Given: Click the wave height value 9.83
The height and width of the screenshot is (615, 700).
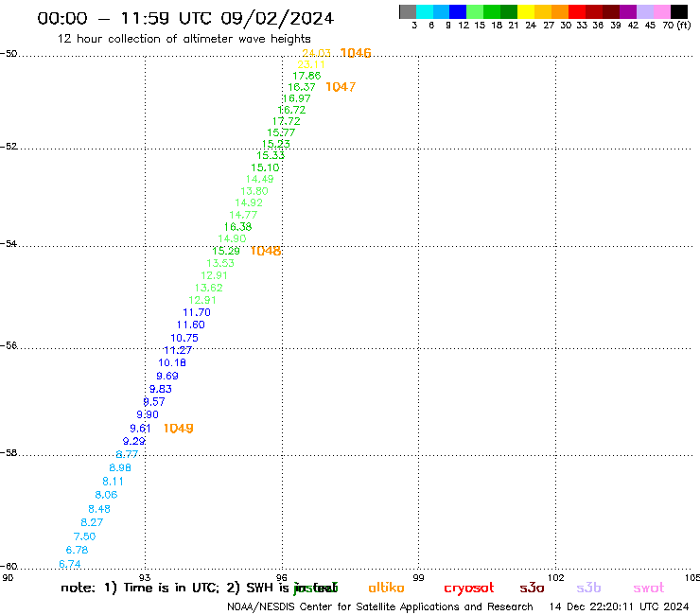Looking at the screenshot, I should pyautogui.click(x=161, y=389).
